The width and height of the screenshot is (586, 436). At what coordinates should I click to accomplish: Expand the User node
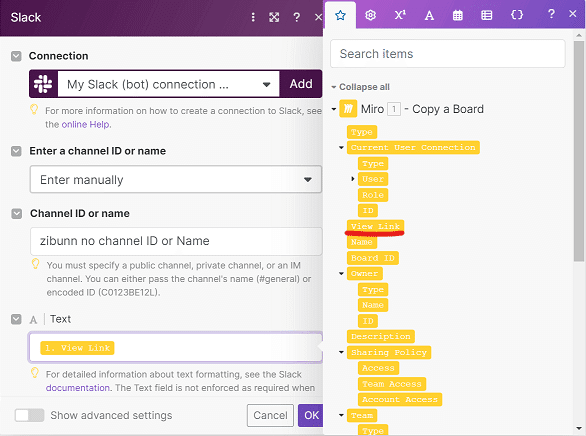pos(352,179)
